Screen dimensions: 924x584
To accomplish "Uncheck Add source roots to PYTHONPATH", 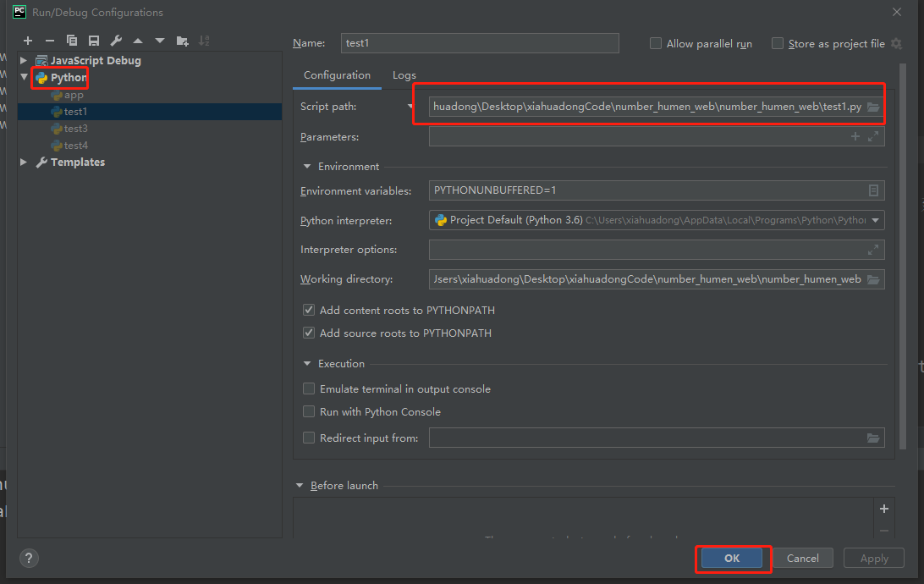I will pyautogui.click(x=309, y=333).
